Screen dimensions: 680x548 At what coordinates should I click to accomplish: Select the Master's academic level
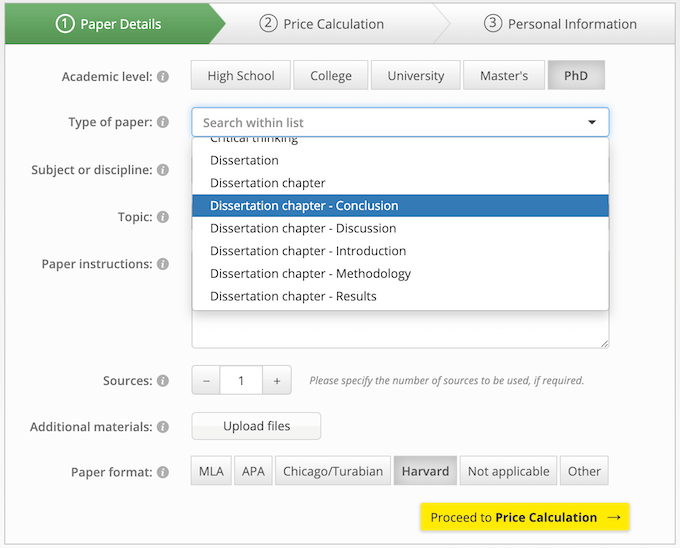[504, 76]
